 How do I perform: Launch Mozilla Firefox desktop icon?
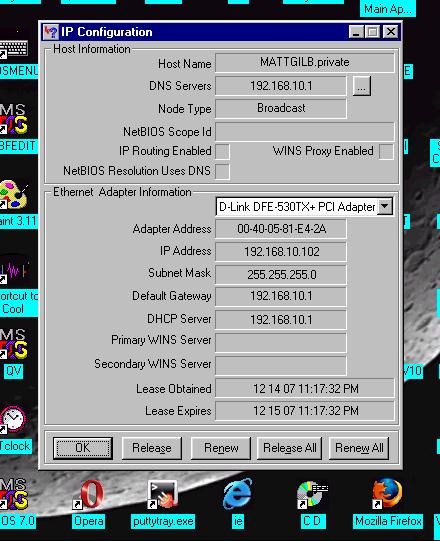pyautogui.click(x=387, y=493)
